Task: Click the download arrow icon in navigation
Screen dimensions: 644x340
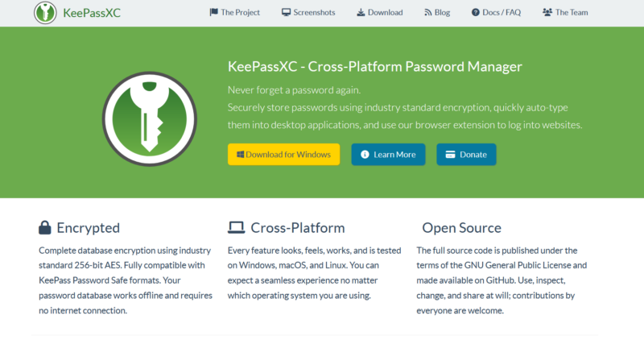Action: point(361,12)
